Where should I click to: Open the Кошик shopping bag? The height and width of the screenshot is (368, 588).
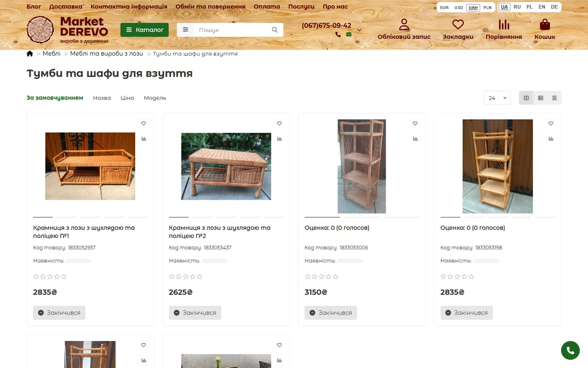point(544,24)
